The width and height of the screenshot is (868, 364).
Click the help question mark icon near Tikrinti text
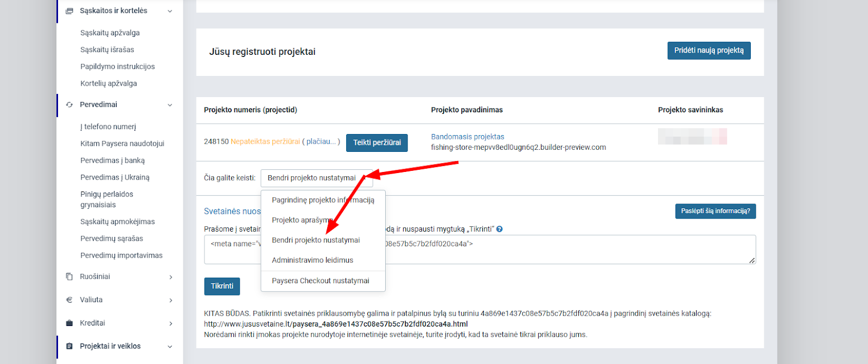500,229
